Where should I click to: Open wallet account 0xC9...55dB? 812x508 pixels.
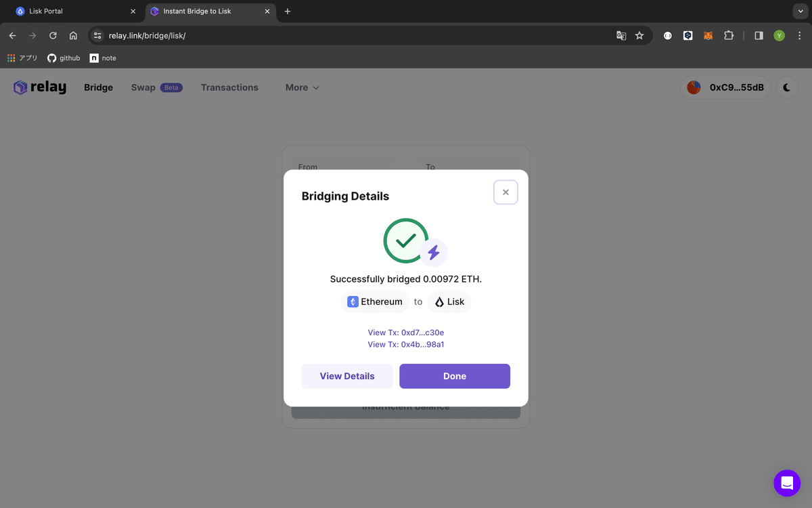coord(725,87)
